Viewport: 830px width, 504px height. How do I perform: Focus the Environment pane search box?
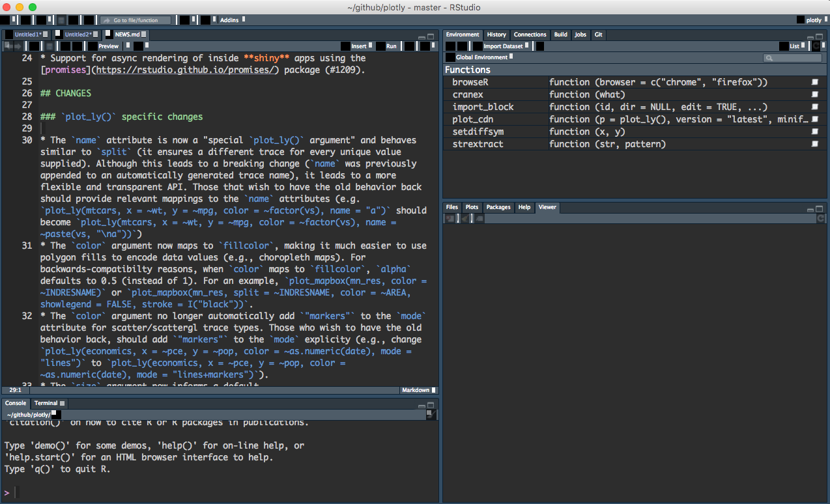click(x=792, y=57)
